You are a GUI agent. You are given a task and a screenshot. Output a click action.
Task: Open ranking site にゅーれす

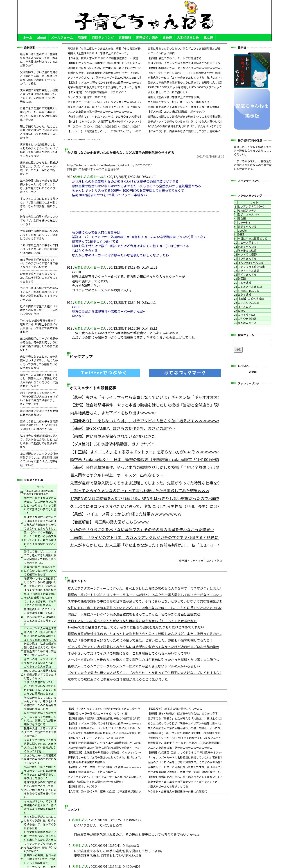pyautogui.click(x=244, y=223)
